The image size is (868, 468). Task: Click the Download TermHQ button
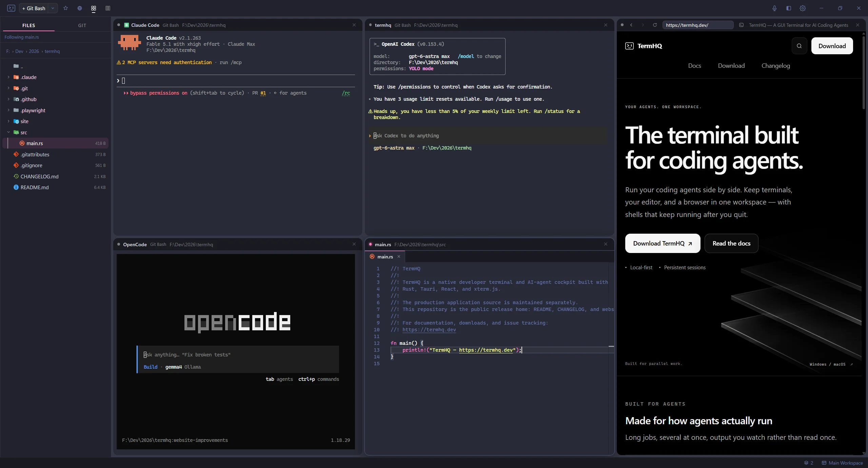point(663,243)
